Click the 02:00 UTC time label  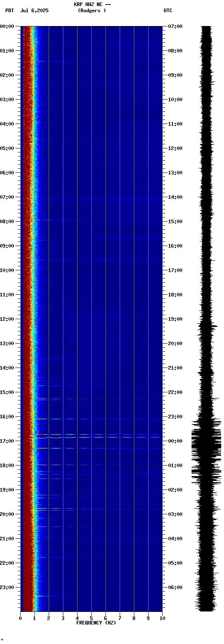point(175,490)
